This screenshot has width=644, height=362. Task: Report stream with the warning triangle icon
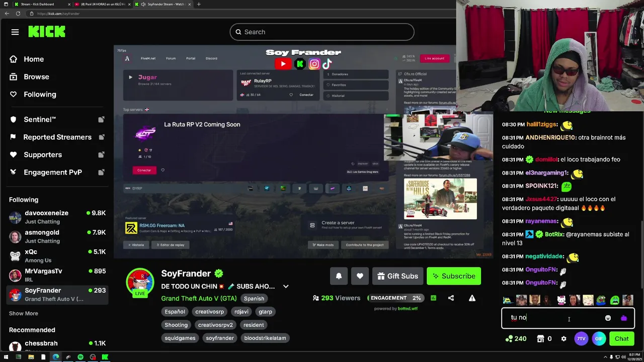(x=472, y=298)
